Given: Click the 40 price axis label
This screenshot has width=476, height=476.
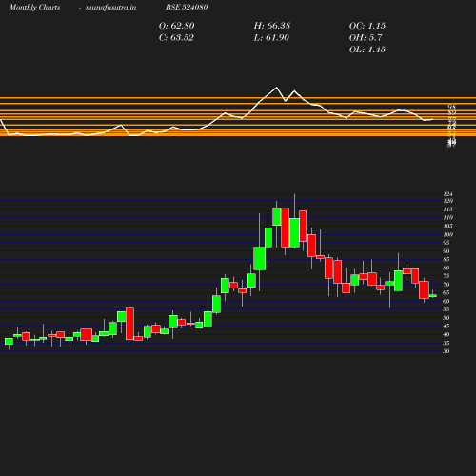Looking at the screenshot, I should (x=446, y=334).
